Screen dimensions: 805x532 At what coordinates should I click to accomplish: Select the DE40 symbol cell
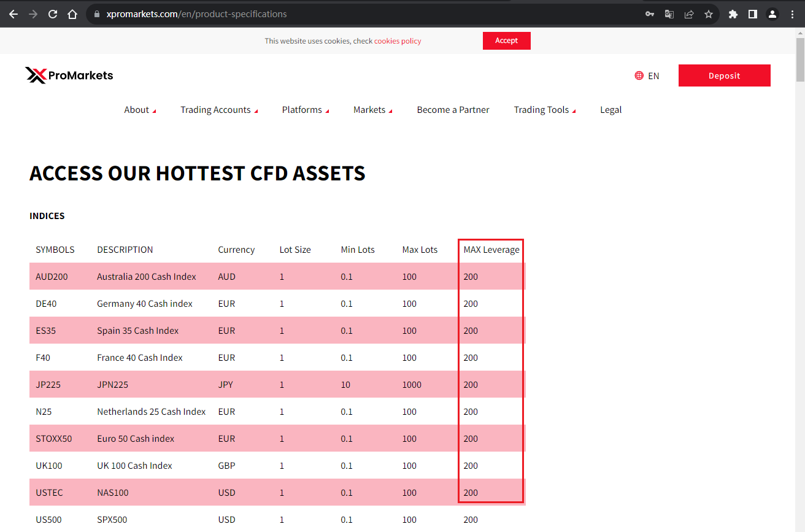[x=46, y=304]
